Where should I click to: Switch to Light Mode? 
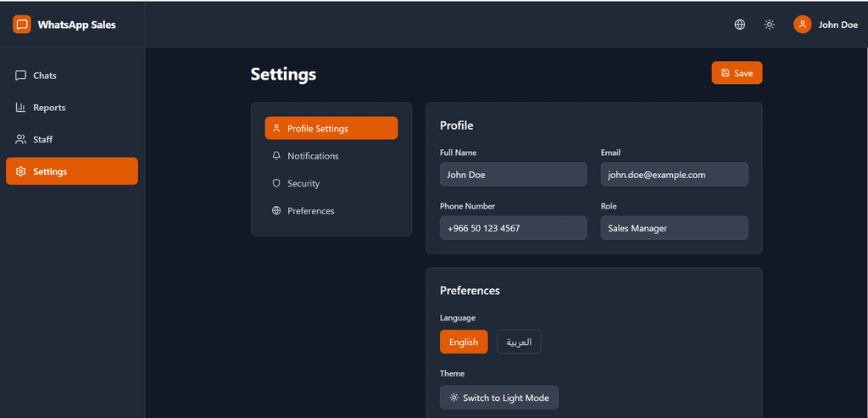[x=499, y=398]
